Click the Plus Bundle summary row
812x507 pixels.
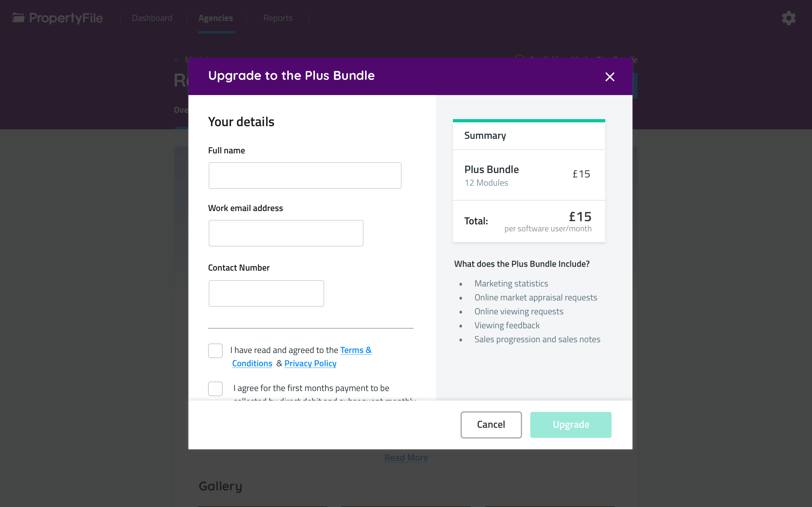[x=528, y=175]
